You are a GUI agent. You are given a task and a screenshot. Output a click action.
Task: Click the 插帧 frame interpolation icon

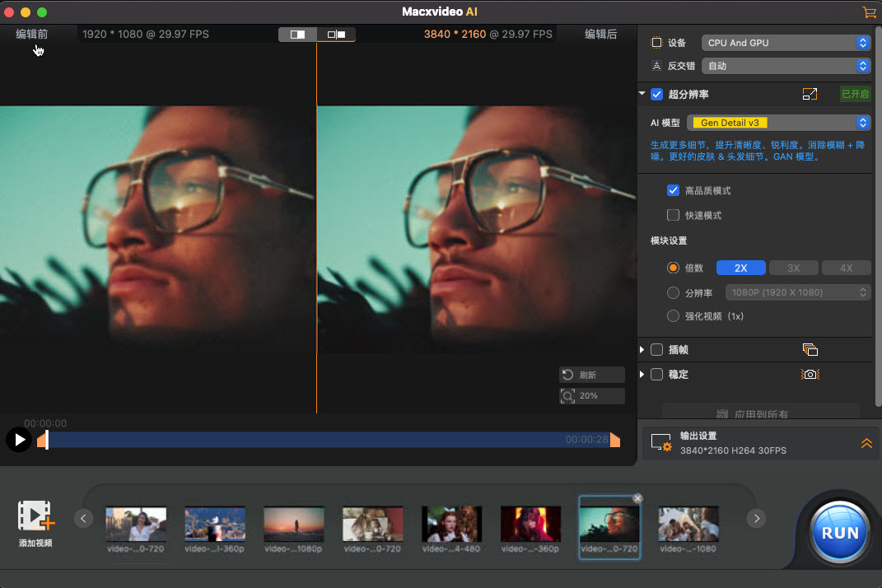pyautogui.click(x=810, y=349)
